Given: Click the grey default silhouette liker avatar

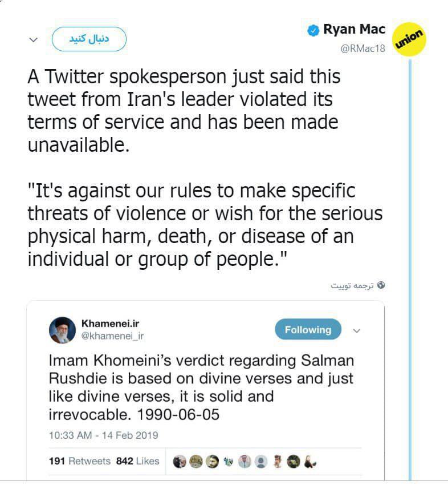Looking at the screenshot, I should click(260, 461).
